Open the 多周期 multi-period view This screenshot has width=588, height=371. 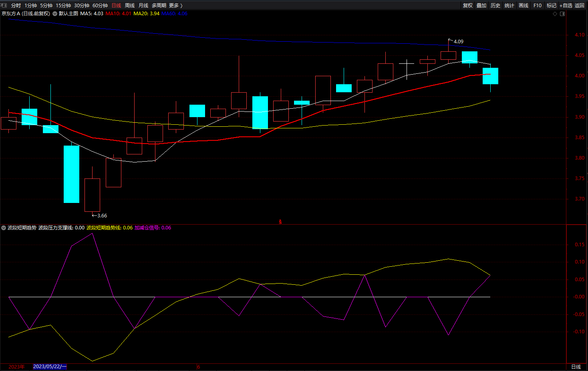[159, 6]
